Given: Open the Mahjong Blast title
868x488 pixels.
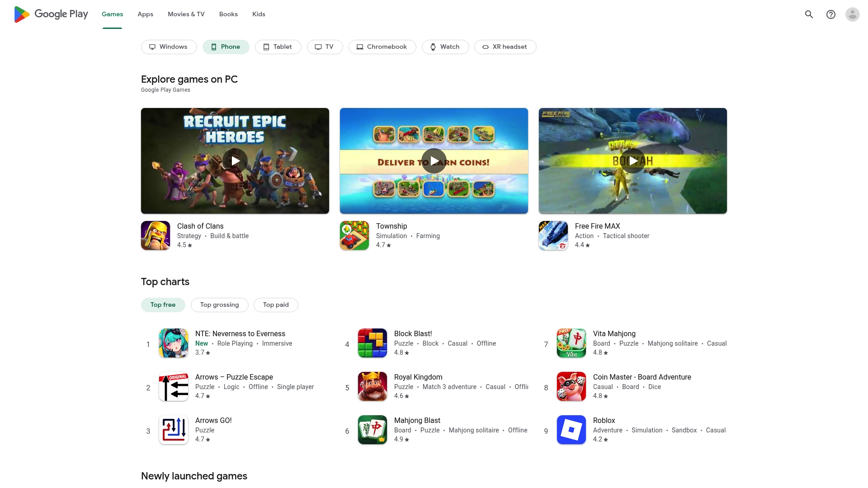Looking at the screenshot, I should point(417,421).
